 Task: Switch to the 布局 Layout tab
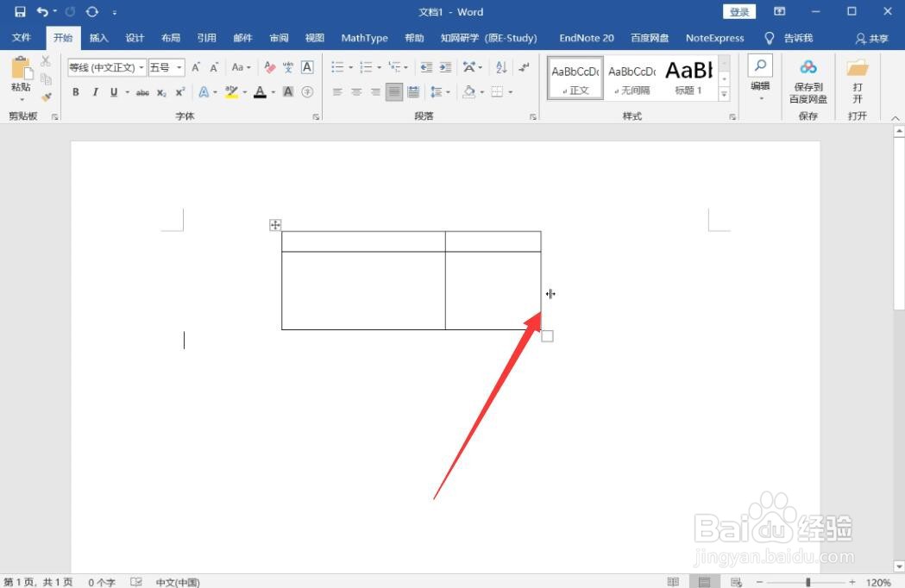click(171, 38)
